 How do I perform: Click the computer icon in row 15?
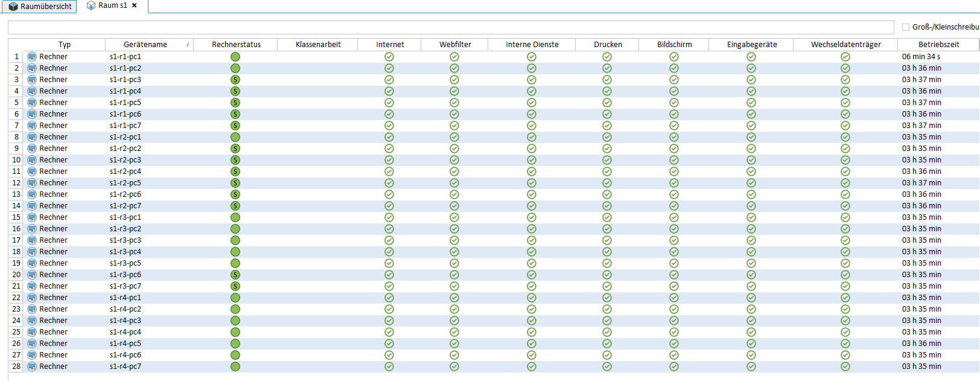coord(32,217)
